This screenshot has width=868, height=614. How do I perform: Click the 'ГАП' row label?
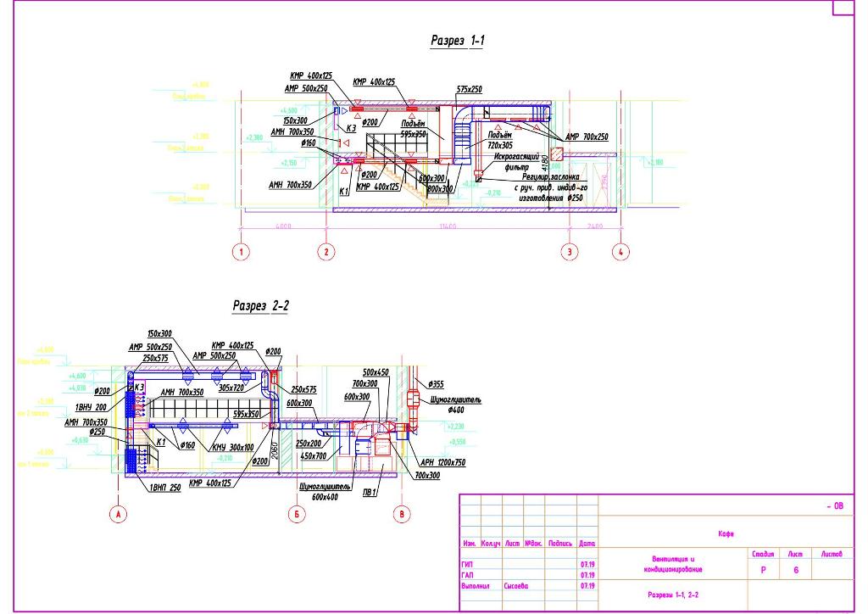tap(467, 575)
